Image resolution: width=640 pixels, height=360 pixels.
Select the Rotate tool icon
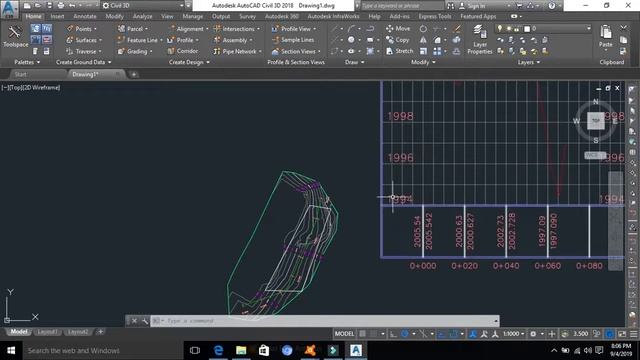pos(423,29)
